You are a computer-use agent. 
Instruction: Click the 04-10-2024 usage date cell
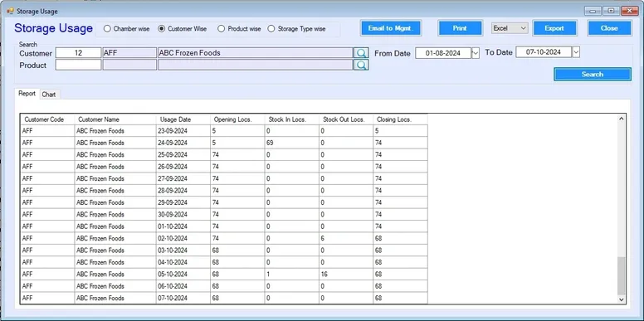(183, 262)
